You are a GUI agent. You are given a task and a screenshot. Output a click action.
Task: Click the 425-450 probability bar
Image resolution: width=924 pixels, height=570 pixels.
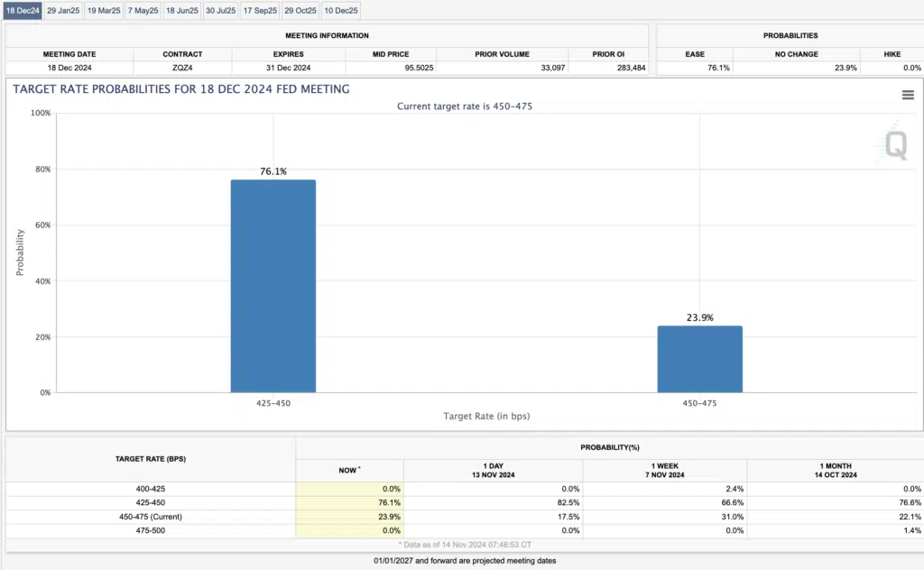273,286
